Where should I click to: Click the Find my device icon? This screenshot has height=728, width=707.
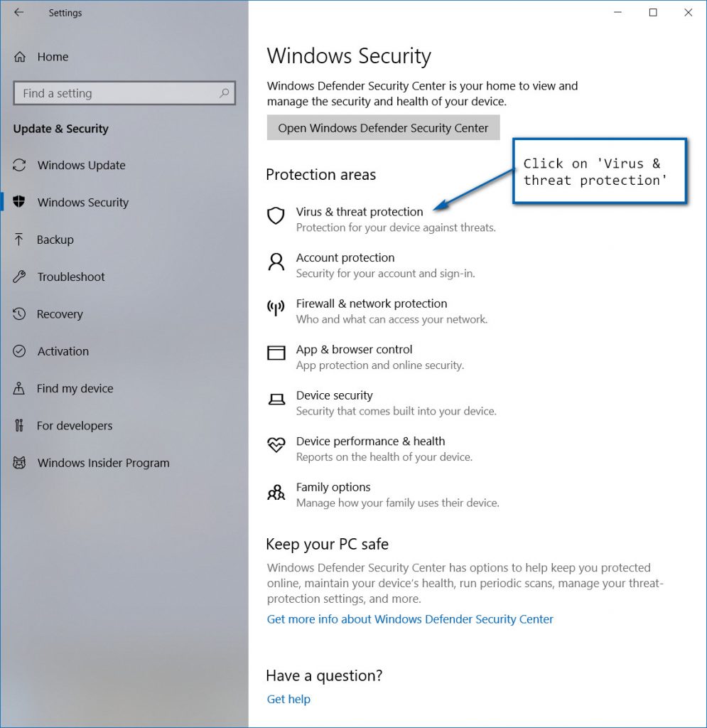pos(18,388)
